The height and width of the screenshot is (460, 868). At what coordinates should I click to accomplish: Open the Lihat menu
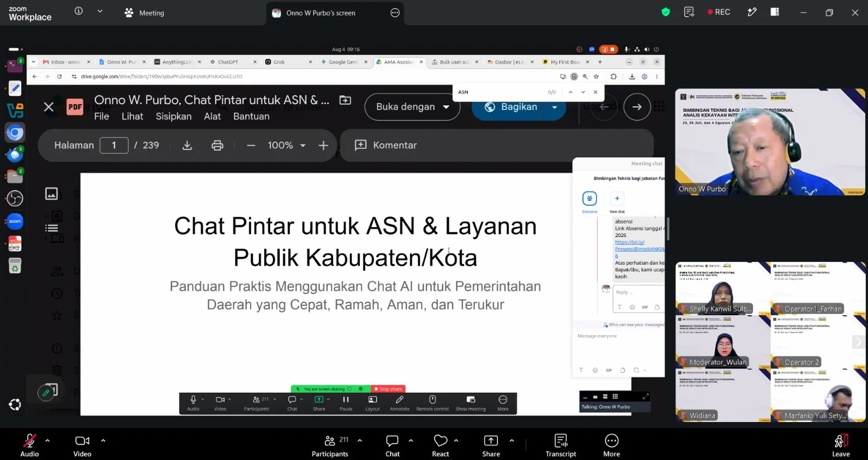[132, 116]
